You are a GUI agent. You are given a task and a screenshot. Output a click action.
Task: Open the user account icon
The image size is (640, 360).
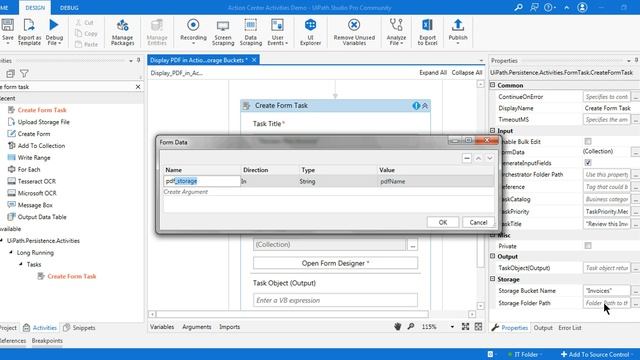pos(582,7)
